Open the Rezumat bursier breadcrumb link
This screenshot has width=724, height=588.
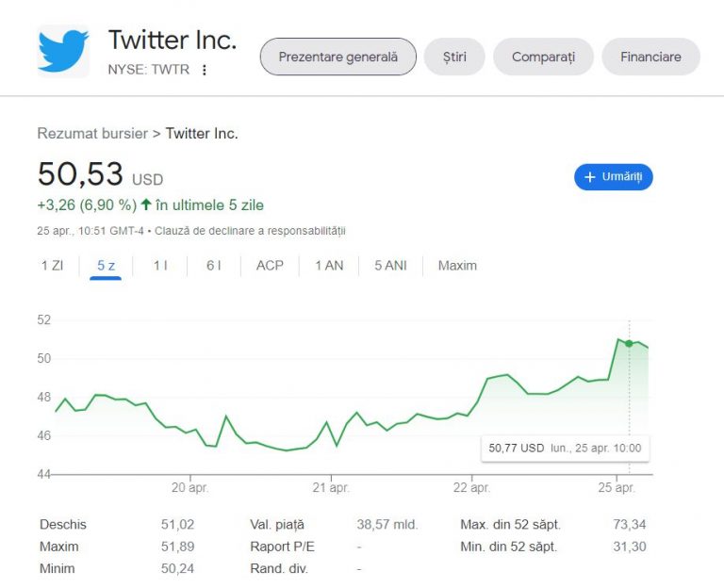pos(92,134)
